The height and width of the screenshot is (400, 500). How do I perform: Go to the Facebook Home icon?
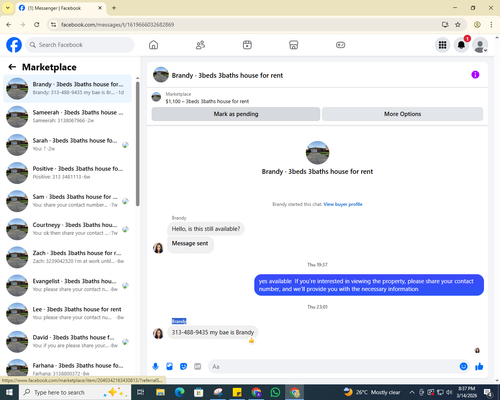point(153,45)
